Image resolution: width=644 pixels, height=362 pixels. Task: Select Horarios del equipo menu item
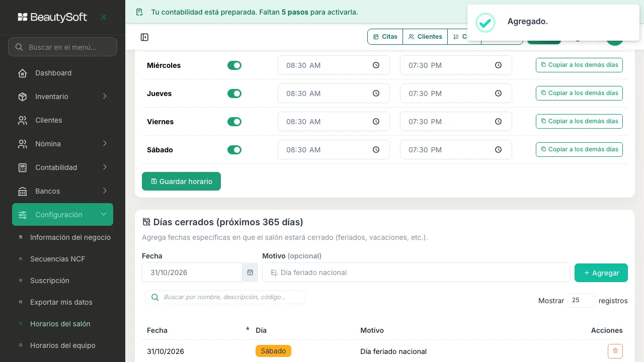pyautogui.click(x=62, y=345)
